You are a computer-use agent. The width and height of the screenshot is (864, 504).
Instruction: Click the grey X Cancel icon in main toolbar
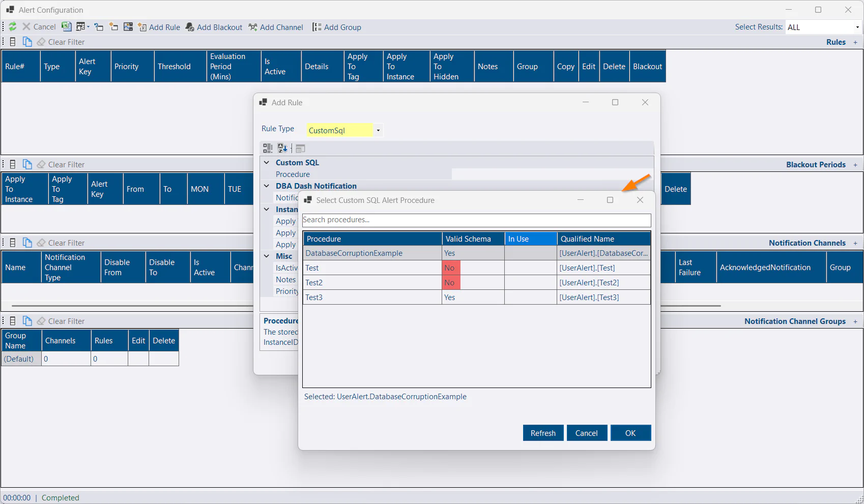click(26, 27)
